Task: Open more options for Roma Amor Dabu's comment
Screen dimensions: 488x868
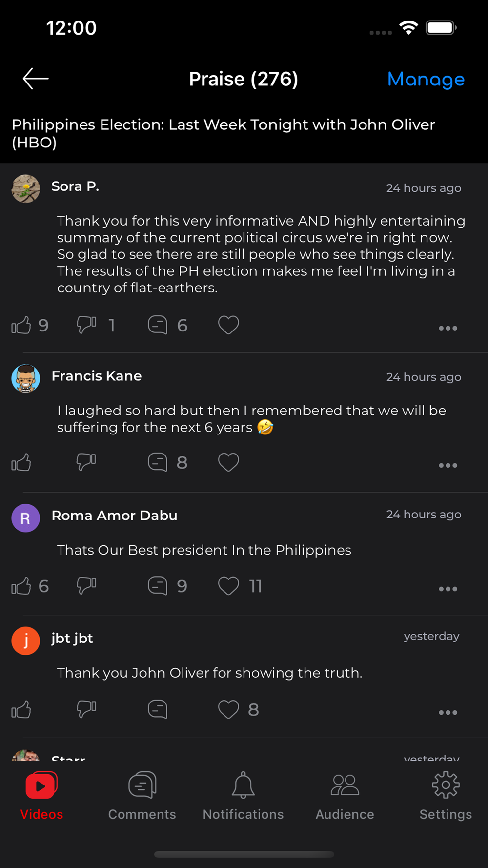Action: click(447, 589)
